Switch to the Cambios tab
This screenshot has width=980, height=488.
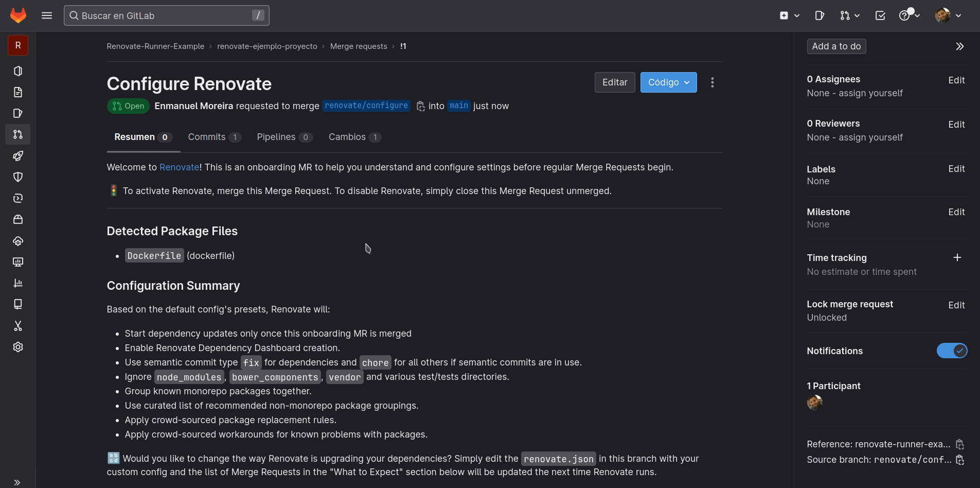[x=354, y=137]
